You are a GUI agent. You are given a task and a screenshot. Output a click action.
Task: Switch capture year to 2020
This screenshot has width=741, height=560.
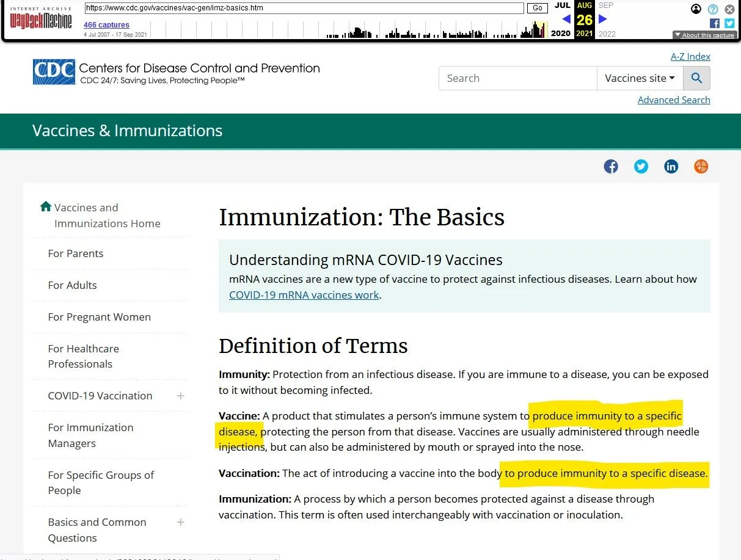point(560,34)
